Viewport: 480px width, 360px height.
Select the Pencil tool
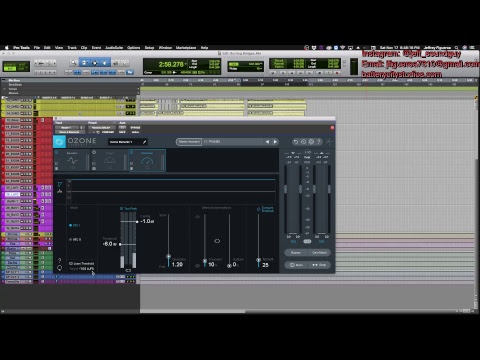pyautogui.click(x=126, y=62)
